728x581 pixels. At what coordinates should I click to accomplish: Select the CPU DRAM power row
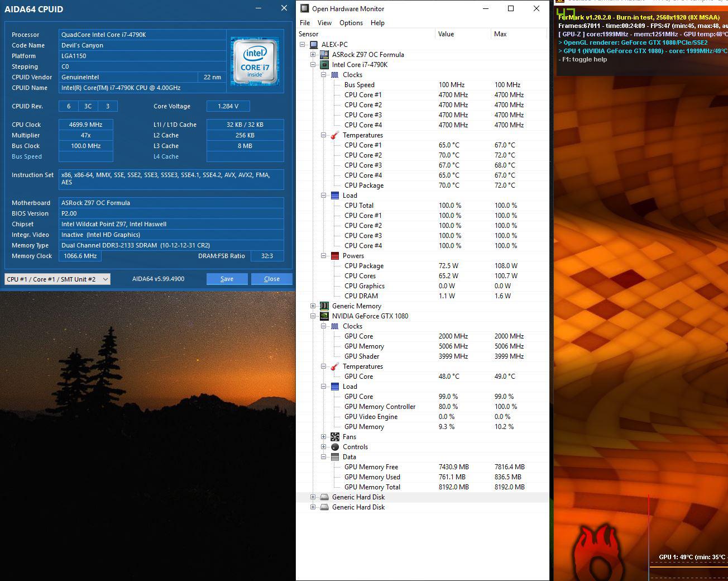pyautogui.click(x=423, y=296)
